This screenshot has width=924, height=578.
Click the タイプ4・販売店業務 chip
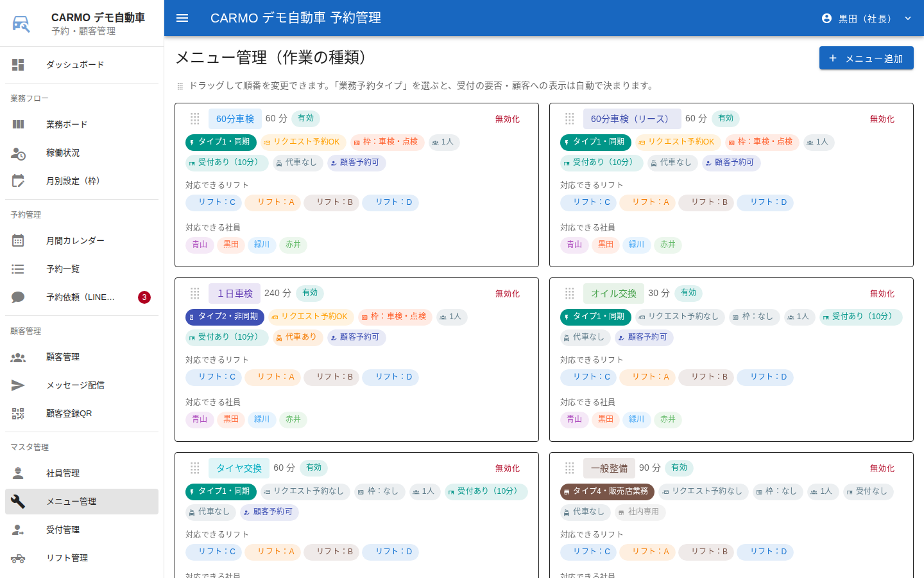[x=607, y=491]
